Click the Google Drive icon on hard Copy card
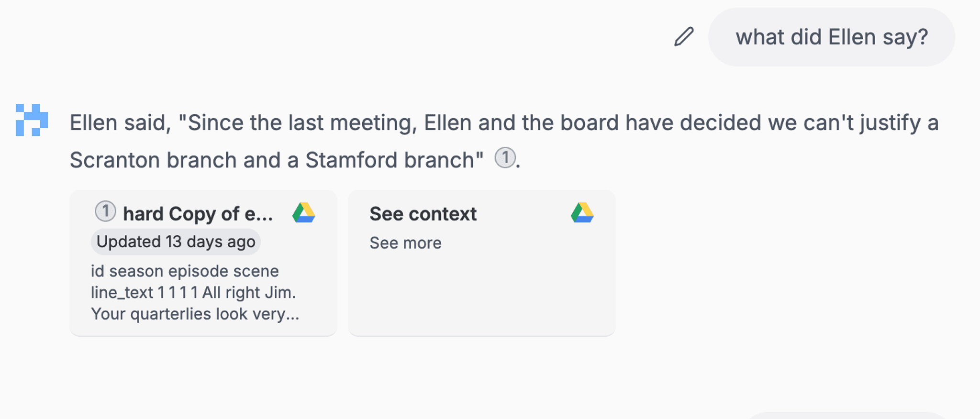The height and width of the screenshot is (419, 980). [x=304, y=213]
